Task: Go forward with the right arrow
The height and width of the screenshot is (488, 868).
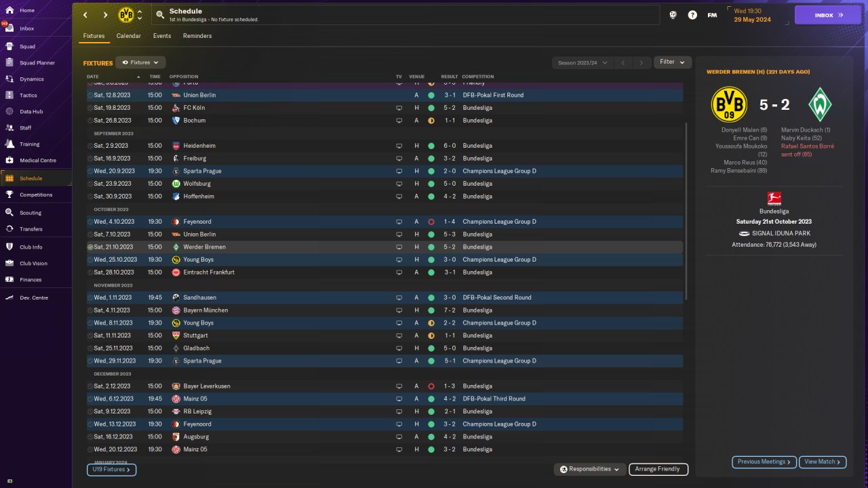Action: pos(105,15)
